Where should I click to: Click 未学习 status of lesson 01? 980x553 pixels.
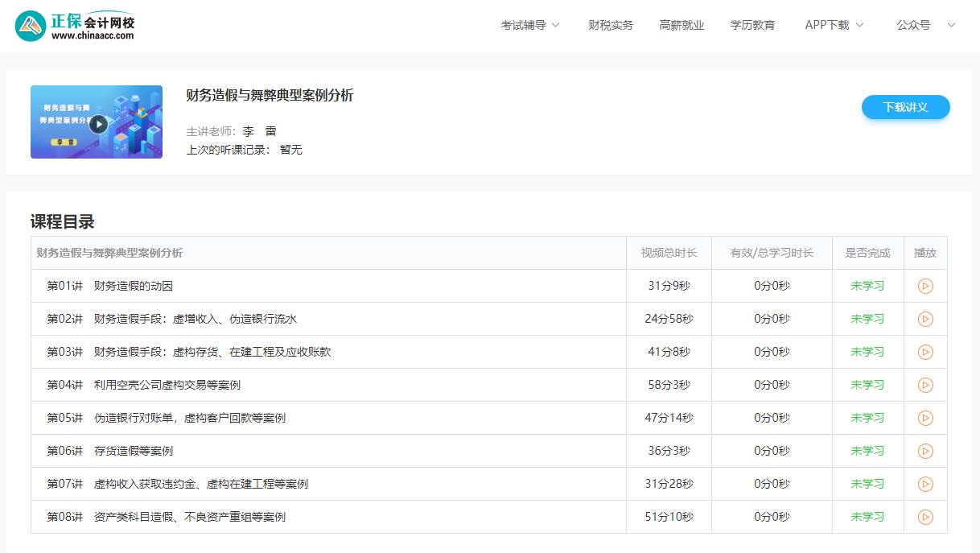click(x=867, y=286)
